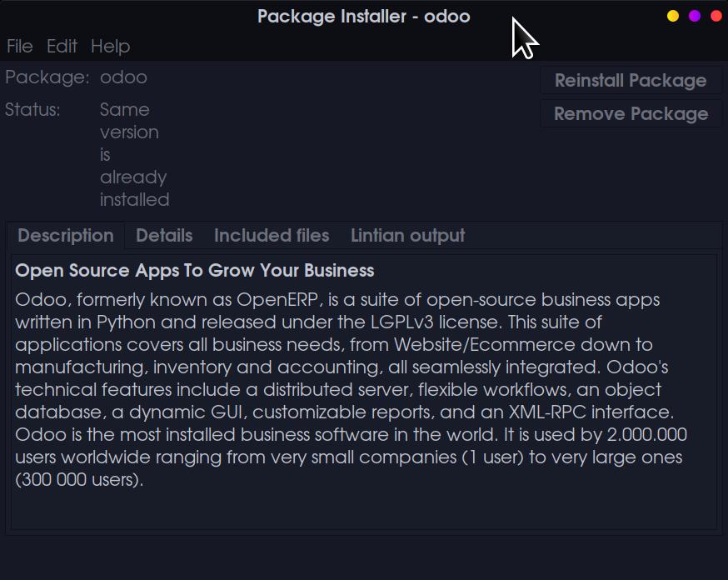
Task: Click the package name 'odoo' value
Action: point(123,77)
